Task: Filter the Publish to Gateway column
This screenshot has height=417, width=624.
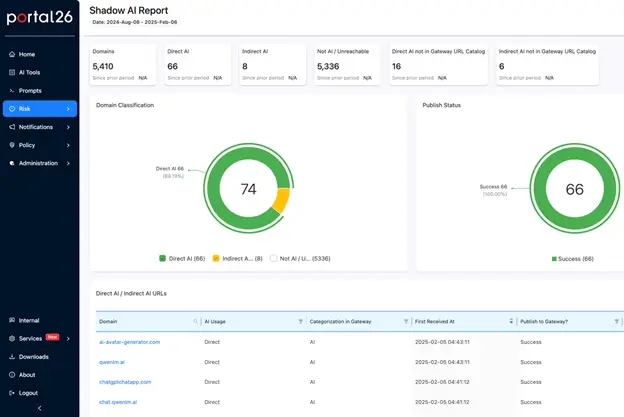Action: (616, 322)
